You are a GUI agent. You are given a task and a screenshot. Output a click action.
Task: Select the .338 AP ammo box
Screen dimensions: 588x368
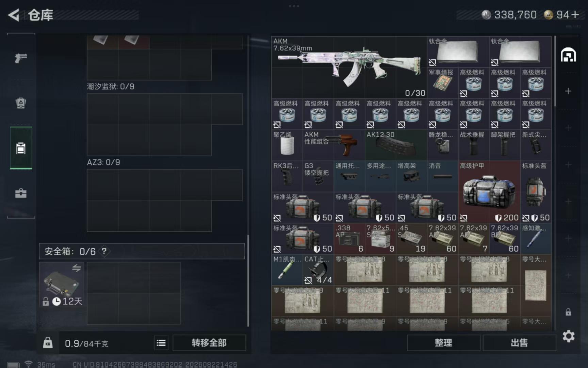click(349, 239)
